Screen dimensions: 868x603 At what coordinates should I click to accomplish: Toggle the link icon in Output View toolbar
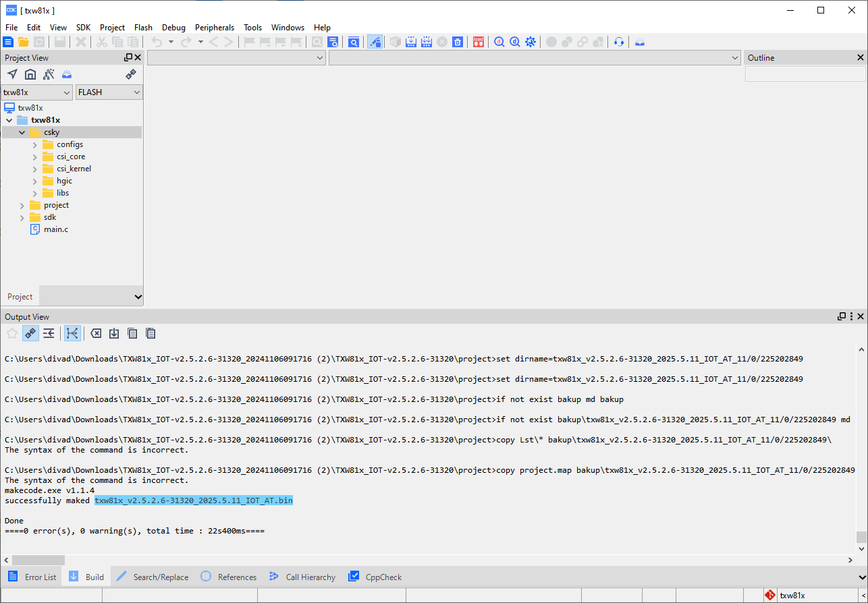point(30,333)
